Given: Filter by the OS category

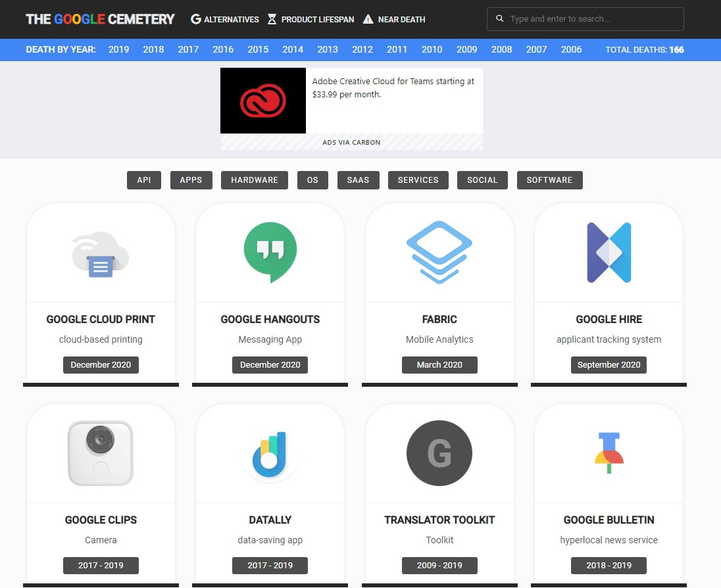Looking at the screenshot, I should (x=312, y=180).
